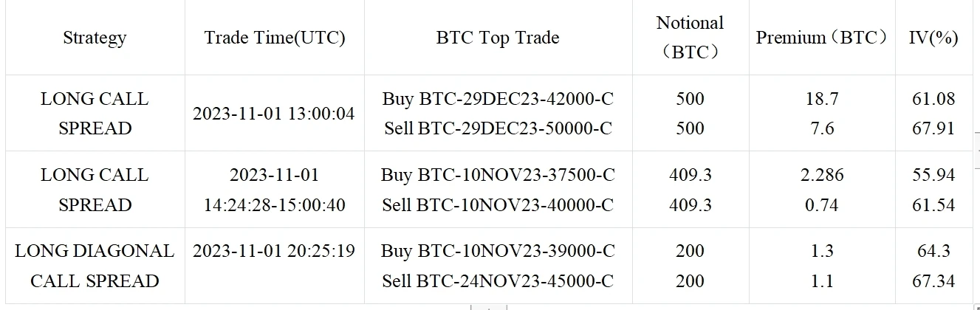This screenshot has width=980, height=310.
Task: Click the Sell BTC-29DEC23-50000-C trade
Action: point(498,128)
